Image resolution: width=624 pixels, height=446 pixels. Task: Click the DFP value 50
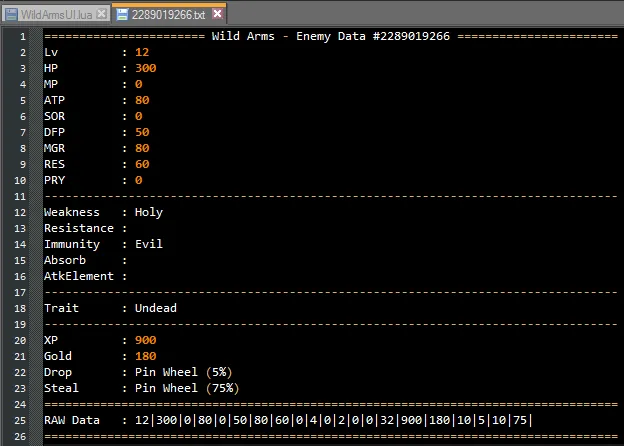[142, 132]
